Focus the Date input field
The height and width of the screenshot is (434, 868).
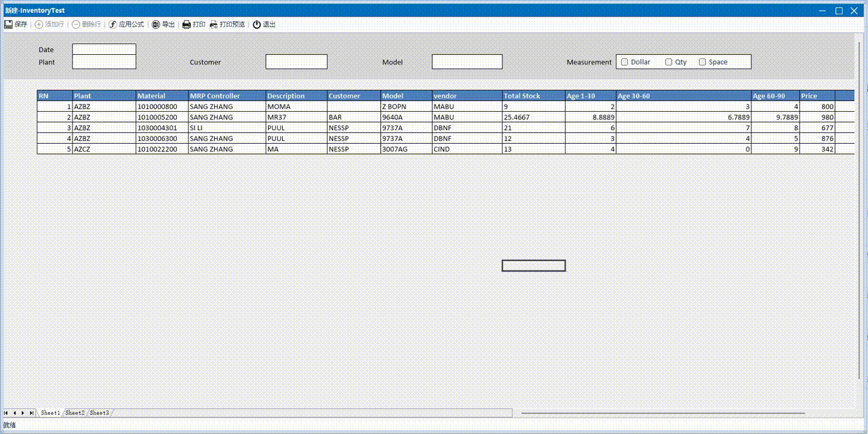click(104, 50)
